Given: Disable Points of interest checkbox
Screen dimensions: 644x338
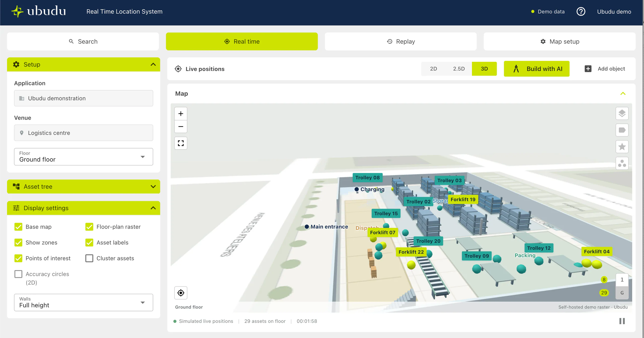Looking at the screenshot, I should (18, 258).
